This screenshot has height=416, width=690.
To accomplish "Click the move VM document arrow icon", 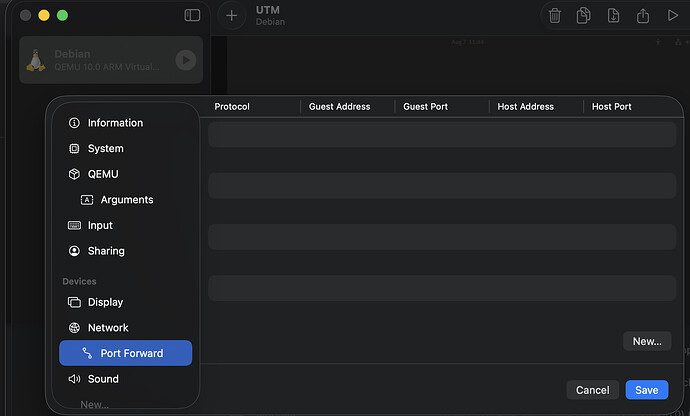I will [x=613, y=16].
